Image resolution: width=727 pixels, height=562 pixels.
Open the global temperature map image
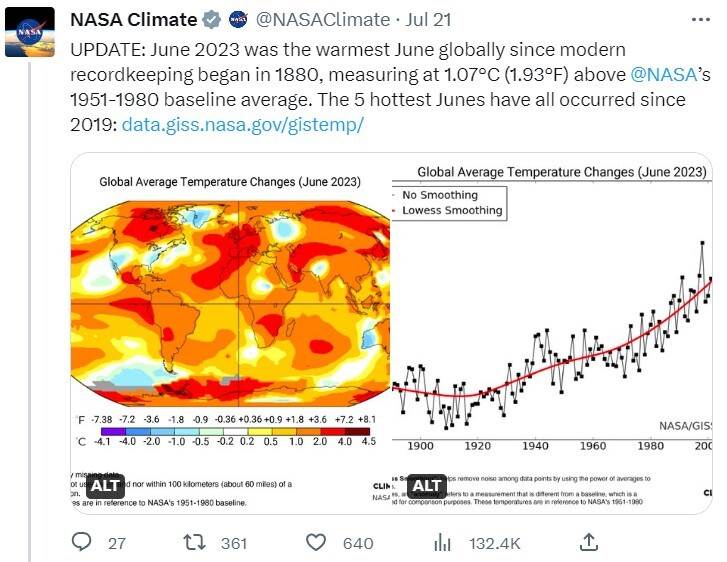(230, 300)
